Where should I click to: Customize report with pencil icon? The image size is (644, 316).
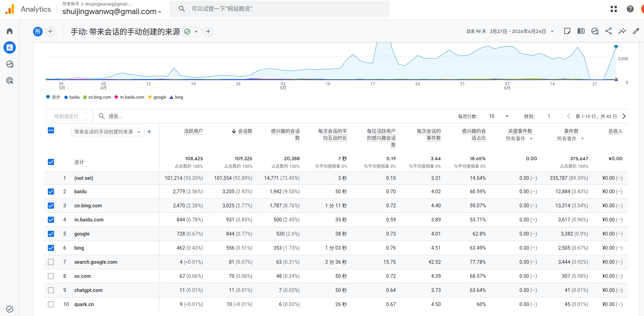coord(636,31)
